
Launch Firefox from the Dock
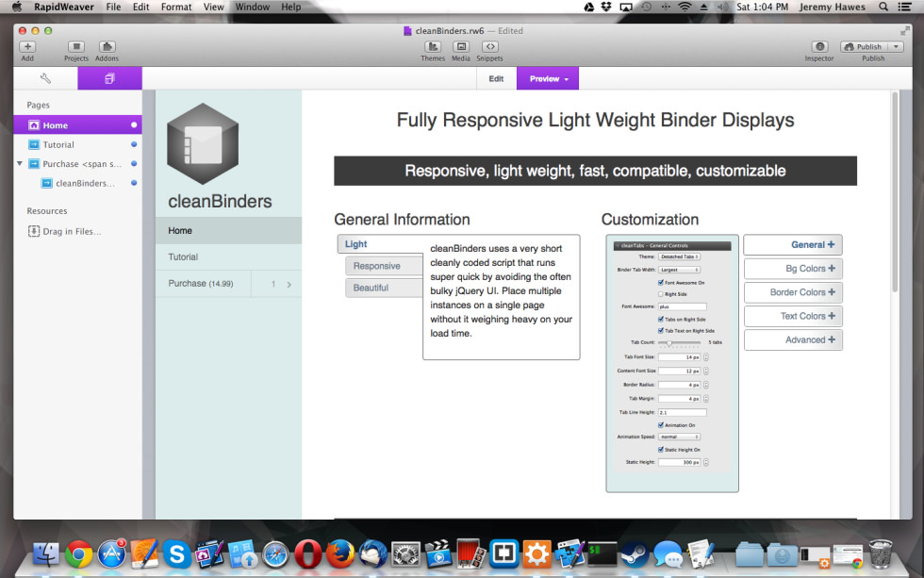pyautogui.click(x=340, y=553)
